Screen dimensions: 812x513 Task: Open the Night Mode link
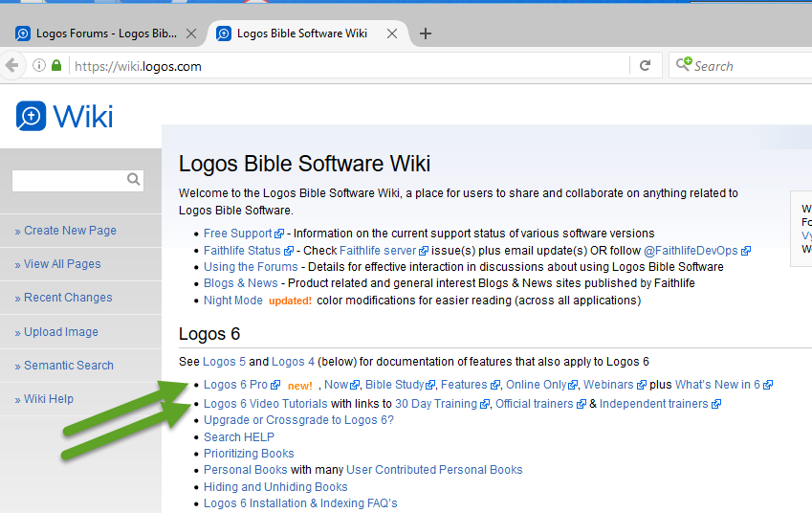click(x=233, y=301)
